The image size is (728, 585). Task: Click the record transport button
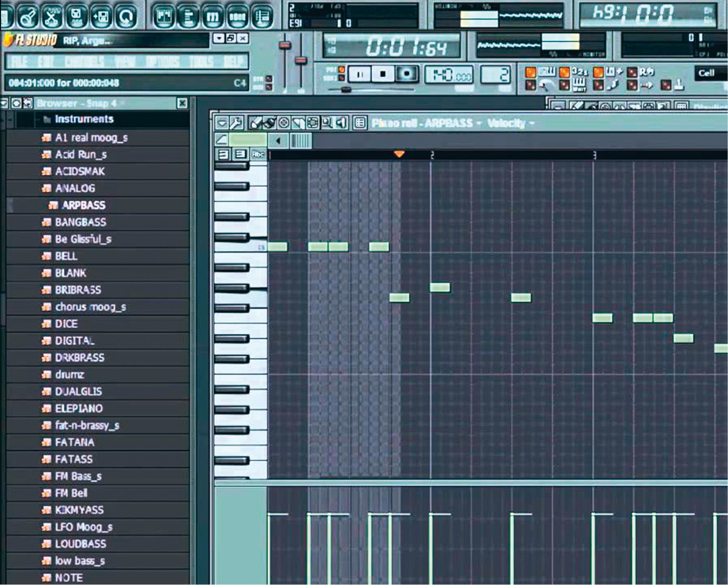(x=407, y=75)
